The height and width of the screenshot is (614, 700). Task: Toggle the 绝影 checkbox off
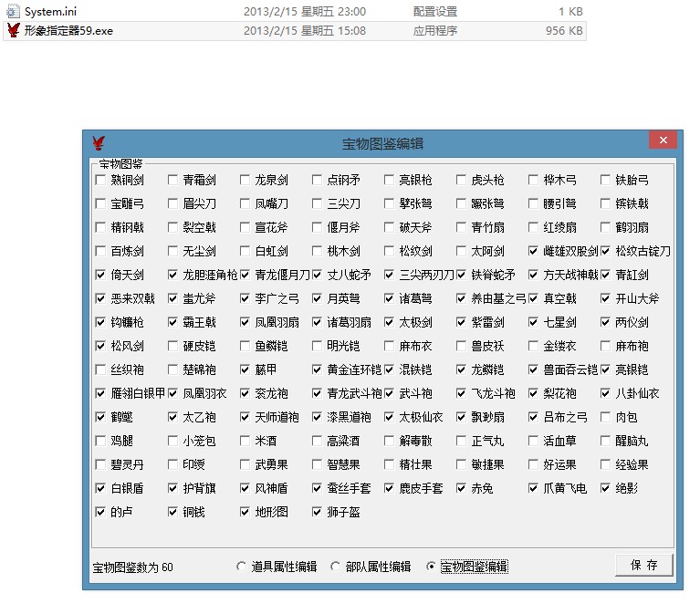[606, 488]
